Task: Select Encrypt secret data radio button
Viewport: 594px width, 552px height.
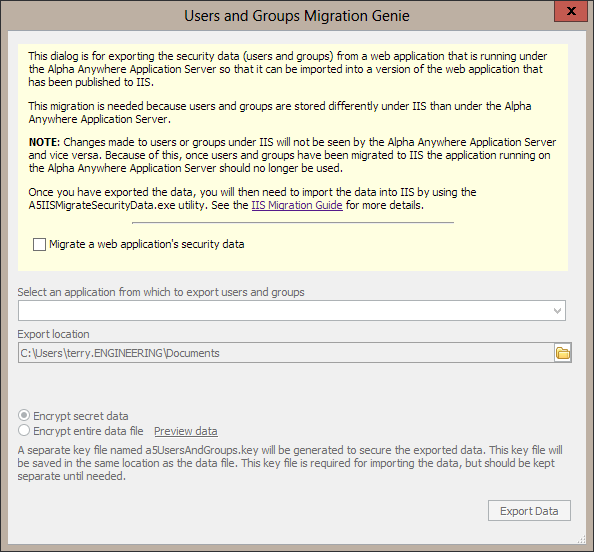Action: coord(24,416)
